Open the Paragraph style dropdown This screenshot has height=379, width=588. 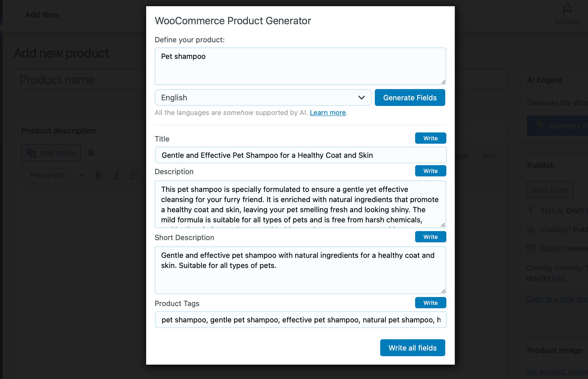click(55, 175)
